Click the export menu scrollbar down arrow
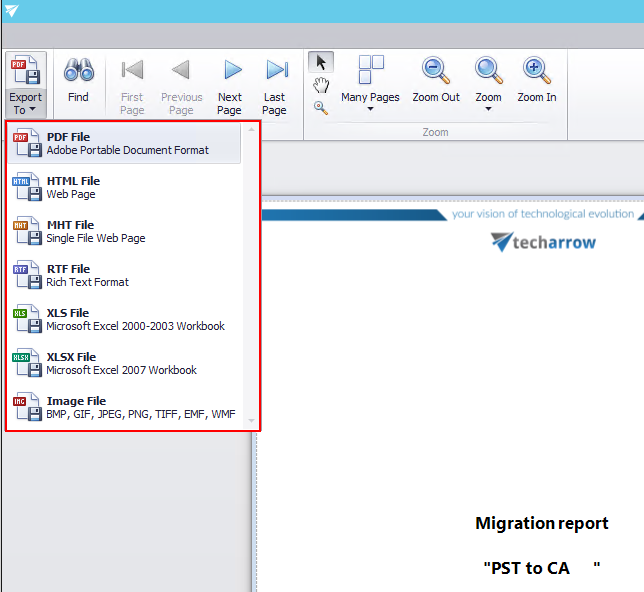 point(251,421)
